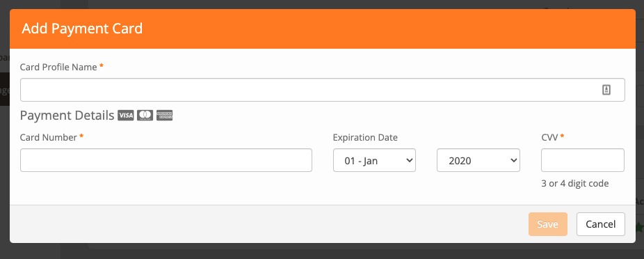
Task: Click the orange asterisk beside Card Profile Name
Action: pos(102,66)
